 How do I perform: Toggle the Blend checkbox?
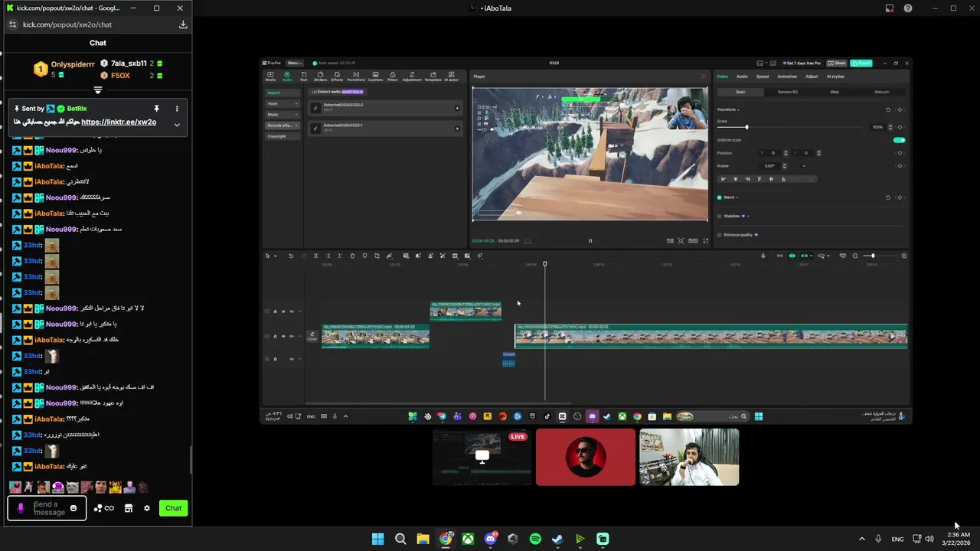point(720,197)
